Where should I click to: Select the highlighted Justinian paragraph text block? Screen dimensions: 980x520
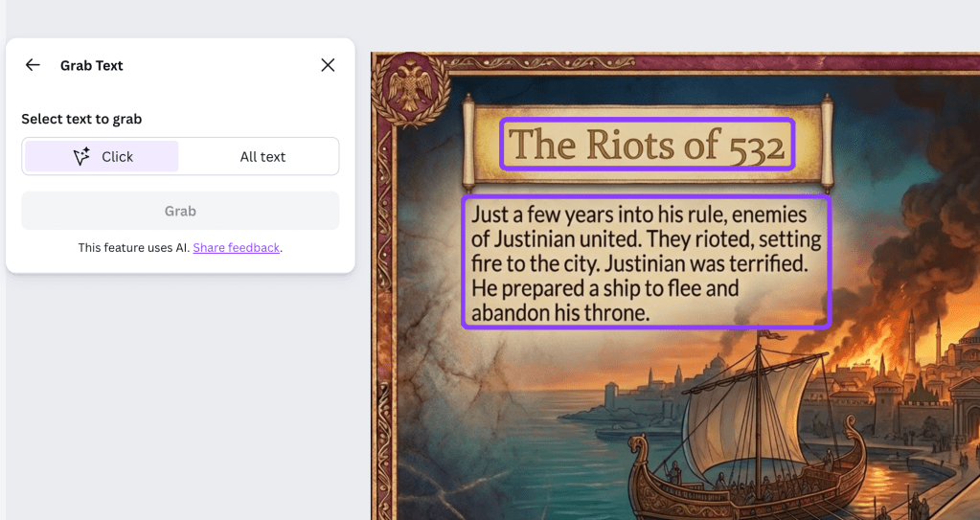pos(646,262)
